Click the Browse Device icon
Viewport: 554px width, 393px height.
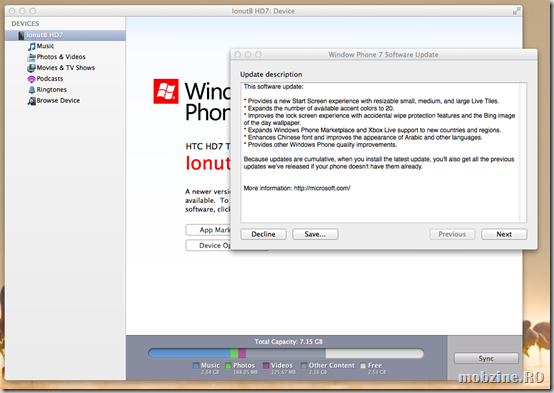31,101
